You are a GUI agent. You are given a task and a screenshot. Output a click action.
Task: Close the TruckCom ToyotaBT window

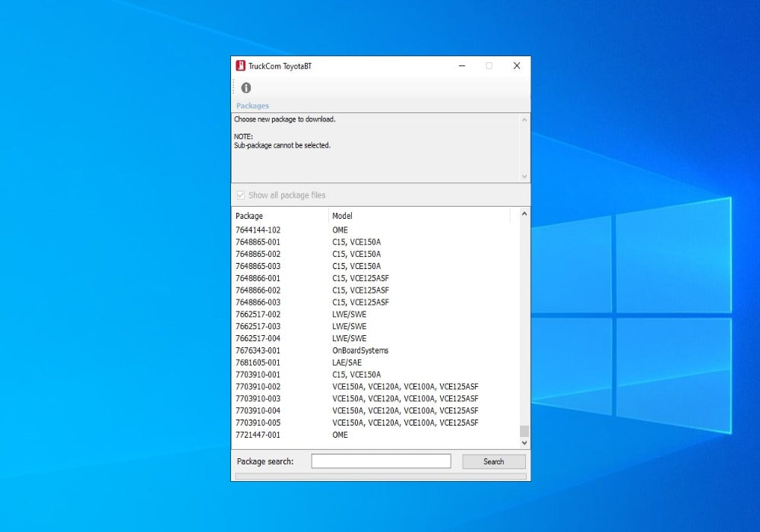coord(517,66)
